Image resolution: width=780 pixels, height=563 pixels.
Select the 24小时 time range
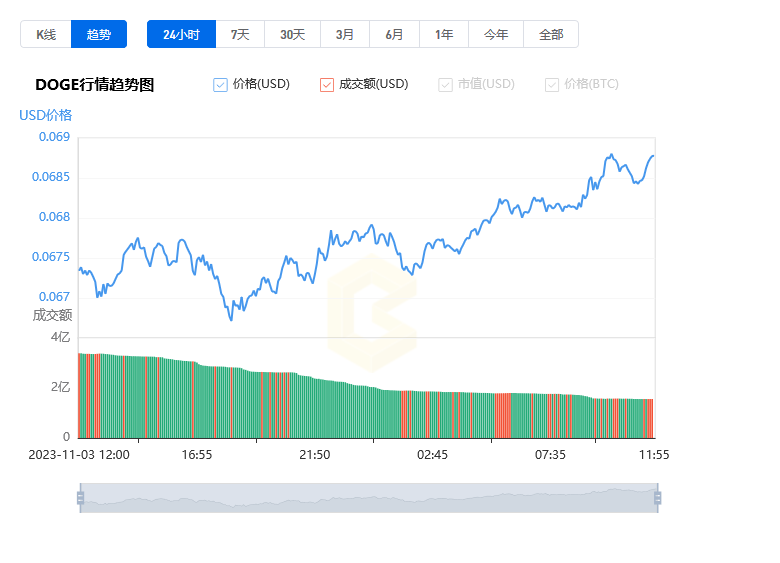tap(181, 34)
